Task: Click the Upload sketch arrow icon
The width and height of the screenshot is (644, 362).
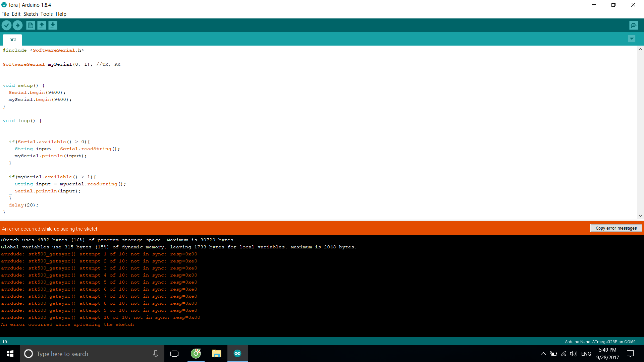Action: tap(17, 25)
